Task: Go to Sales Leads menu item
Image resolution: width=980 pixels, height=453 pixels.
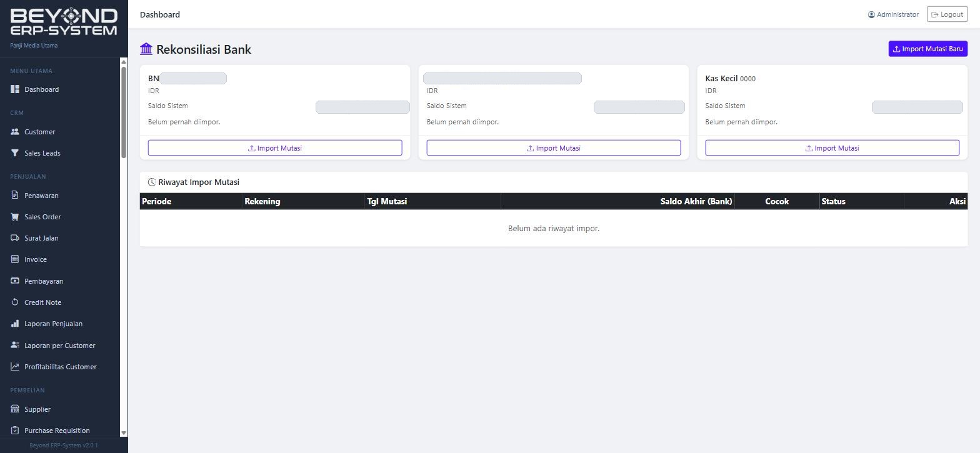Action: 60,153
